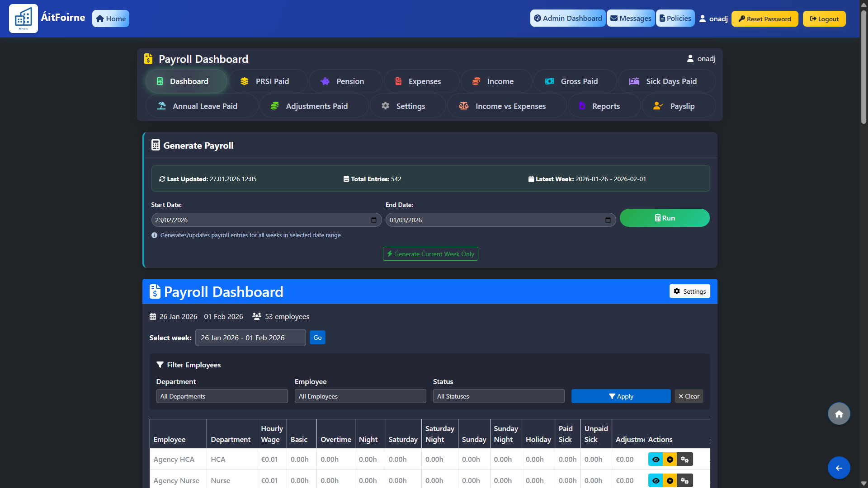Click the Income vs Expenses scales icon
Viewport: 868px width, 488px height.
click(464, 106)
